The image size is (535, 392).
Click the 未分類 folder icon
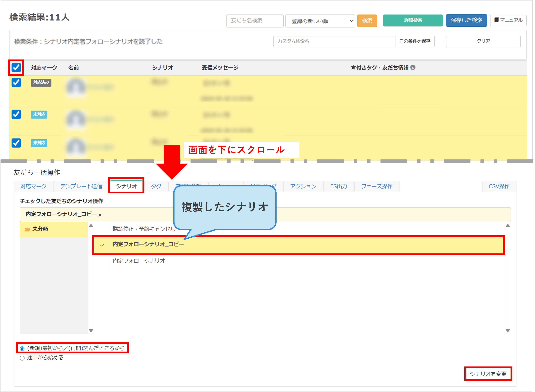click(x=27, y=230)
